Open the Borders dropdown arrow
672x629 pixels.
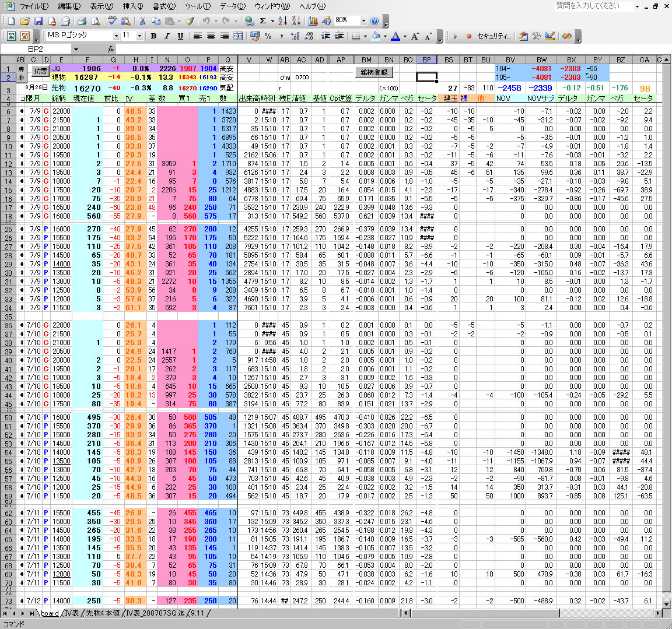coord(365,36)
